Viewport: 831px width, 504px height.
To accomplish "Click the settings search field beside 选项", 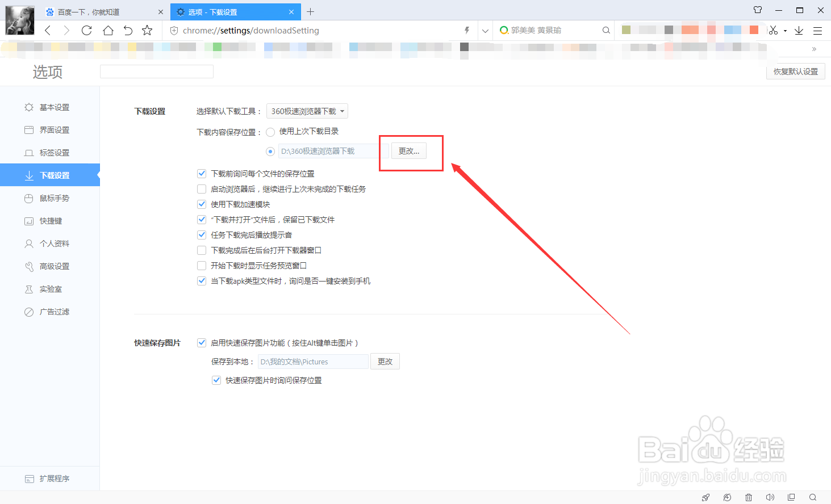I will (157, 72).
